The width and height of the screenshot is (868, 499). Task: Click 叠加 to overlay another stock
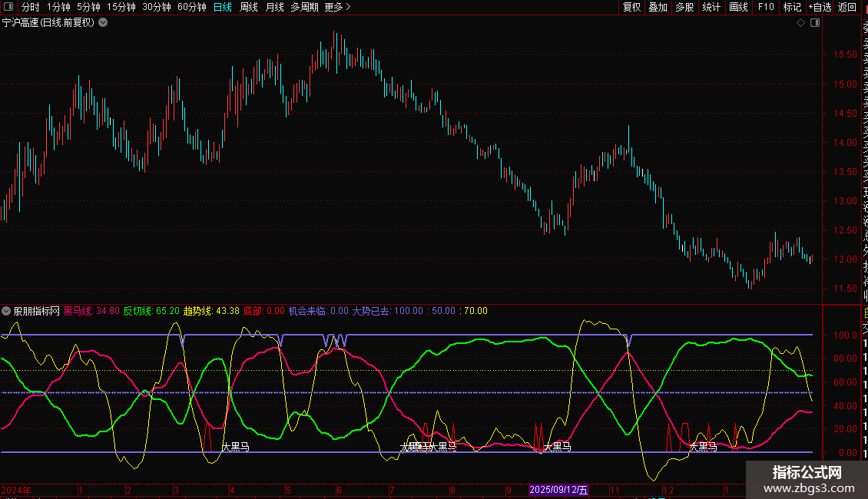point(658,8)
